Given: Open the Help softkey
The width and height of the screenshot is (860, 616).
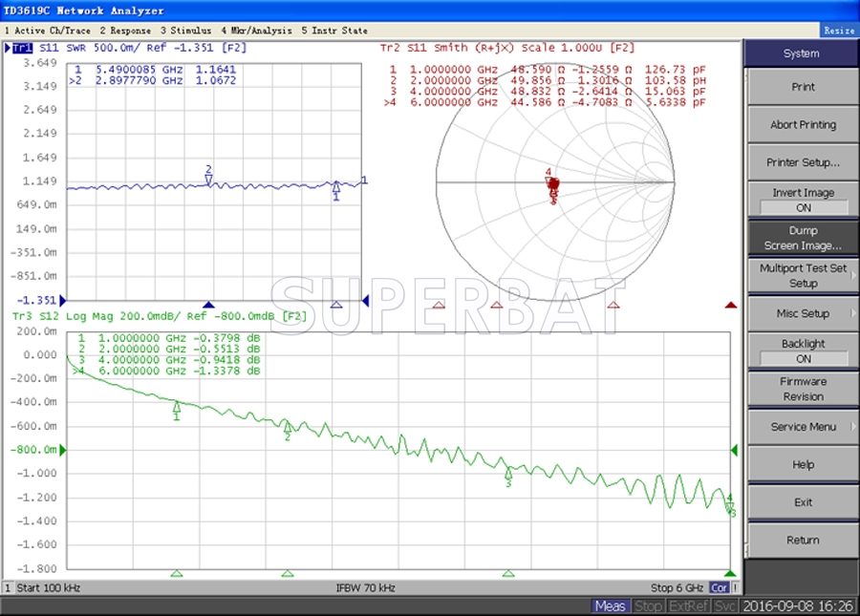Looking at the screenshot, I should click(803, 464).
